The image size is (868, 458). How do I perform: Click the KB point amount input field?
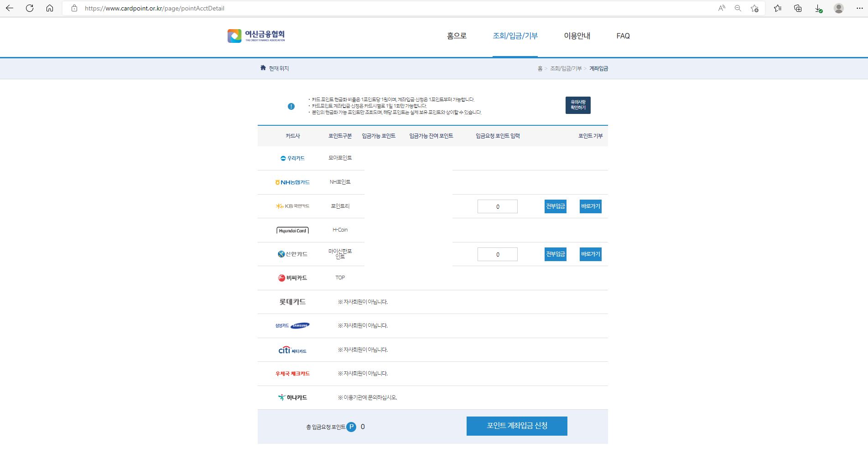(x=497, y=206)
